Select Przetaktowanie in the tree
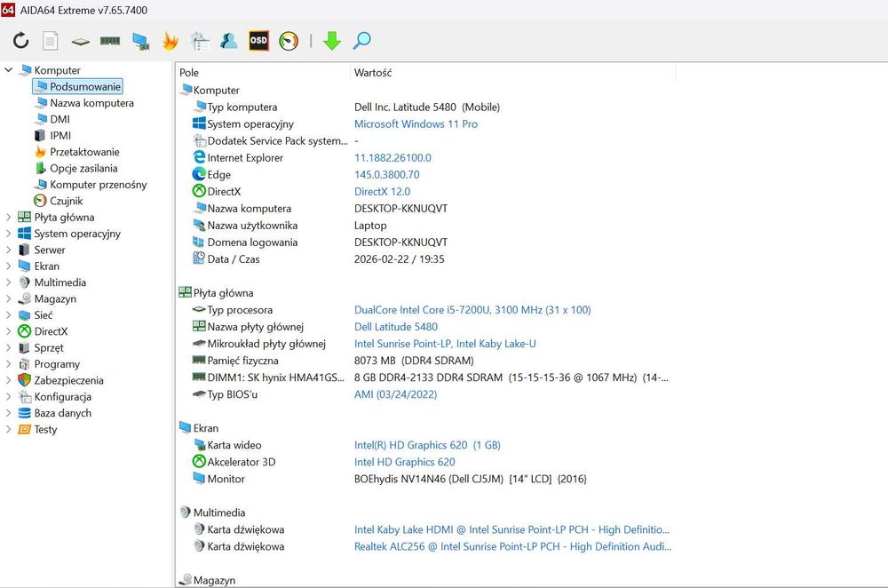Screen dimensions: 888x588 pyautogui.click(x=84, y=152)
